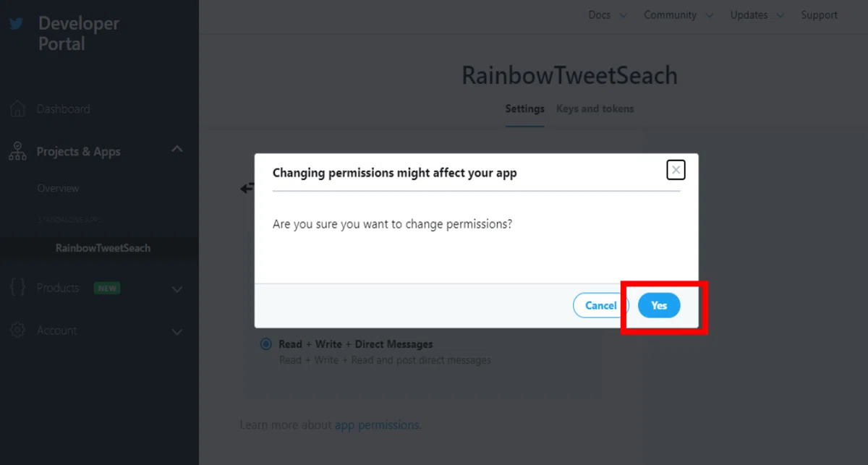The width and height of the screenshot is (868, 465).
Task: Switch to Keys and tokens tab
Action: 595,108
